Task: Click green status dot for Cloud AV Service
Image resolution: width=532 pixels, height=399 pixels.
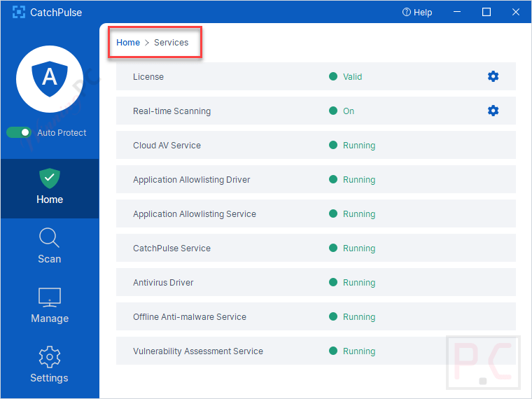Action: pos(333,145)
